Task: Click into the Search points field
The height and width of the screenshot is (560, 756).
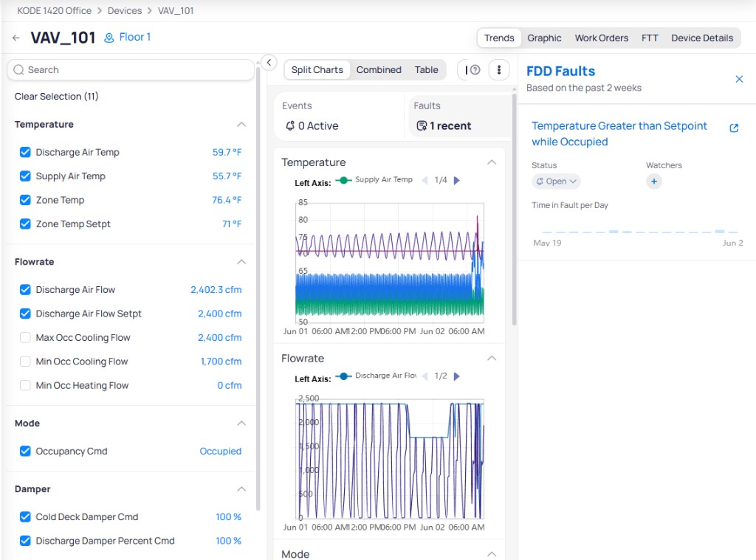Action: [x=131, y=70]
